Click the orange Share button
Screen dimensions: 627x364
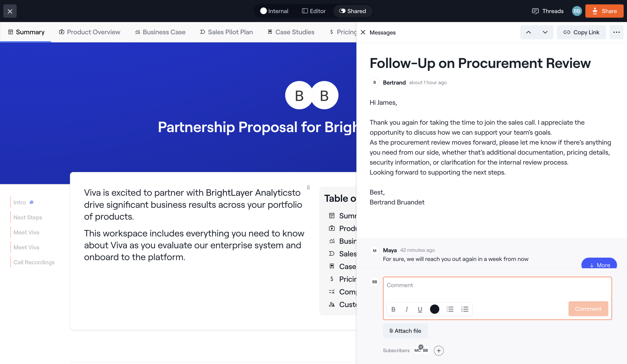(604, 11)
